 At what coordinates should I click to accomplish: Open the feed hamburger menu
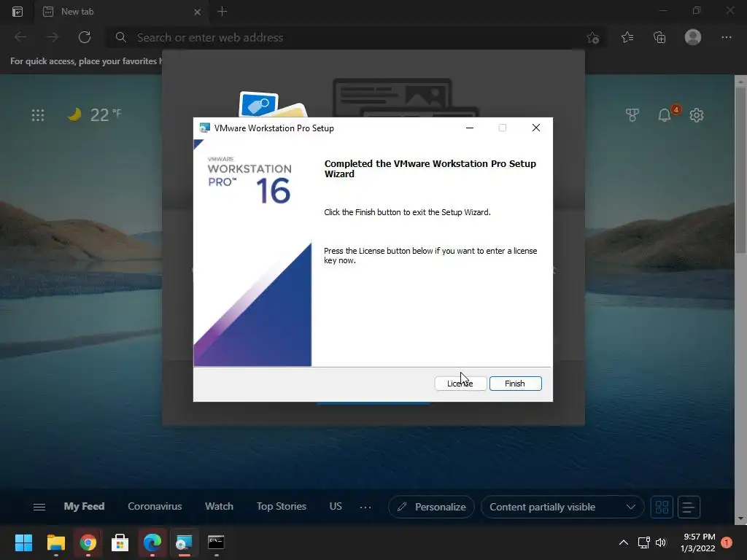point(39,507)
